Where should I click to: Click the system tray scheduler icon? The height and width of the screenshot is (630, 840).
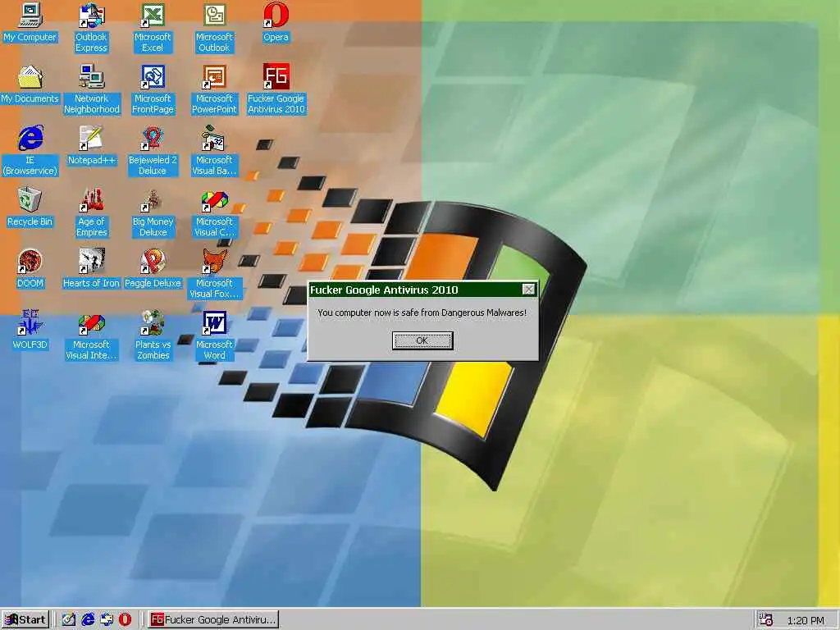pyautogui.click(x=766, y=620)
